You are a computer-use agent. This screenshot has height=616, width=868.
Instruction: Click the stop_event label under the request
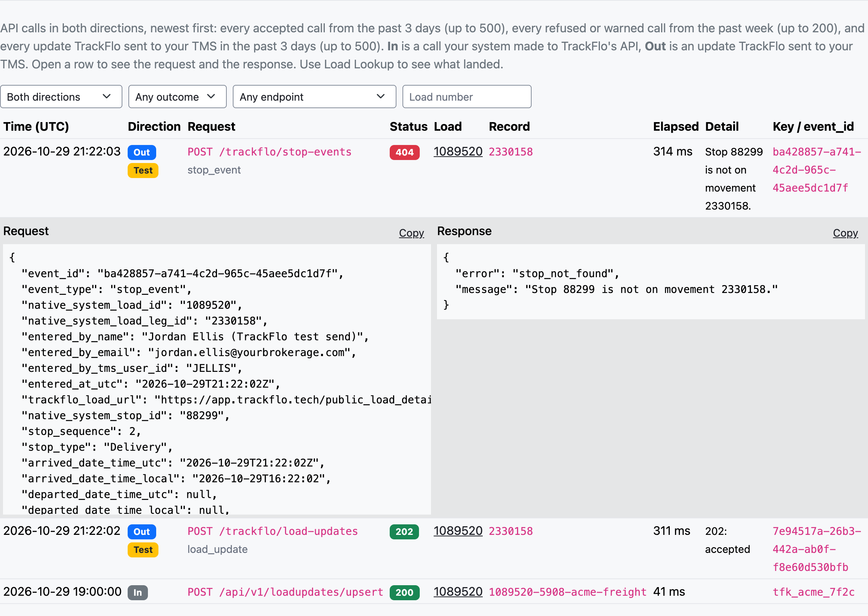pos(214,170)
